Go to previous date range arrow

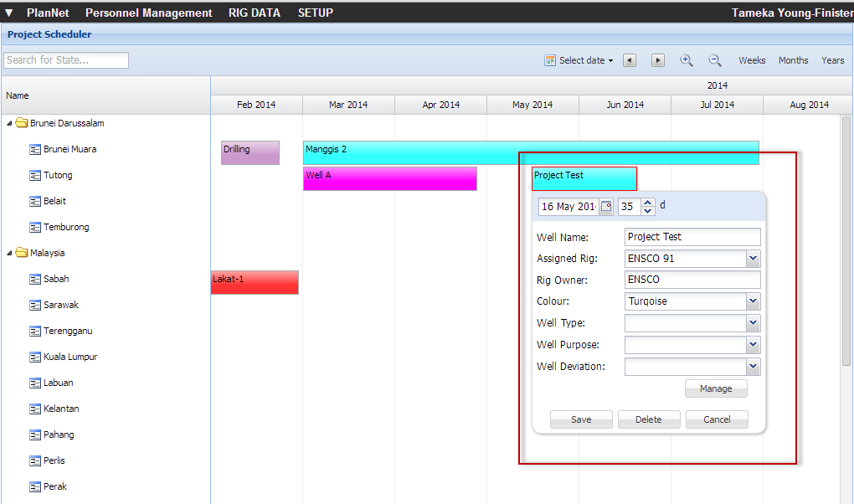(630, 60)
